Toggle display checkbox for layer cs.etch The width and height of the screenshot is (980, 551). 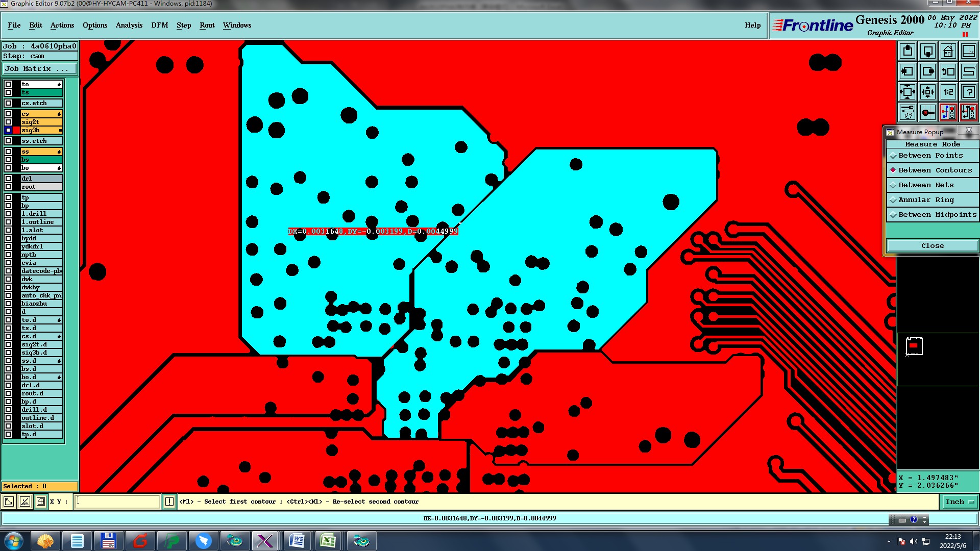8,103
